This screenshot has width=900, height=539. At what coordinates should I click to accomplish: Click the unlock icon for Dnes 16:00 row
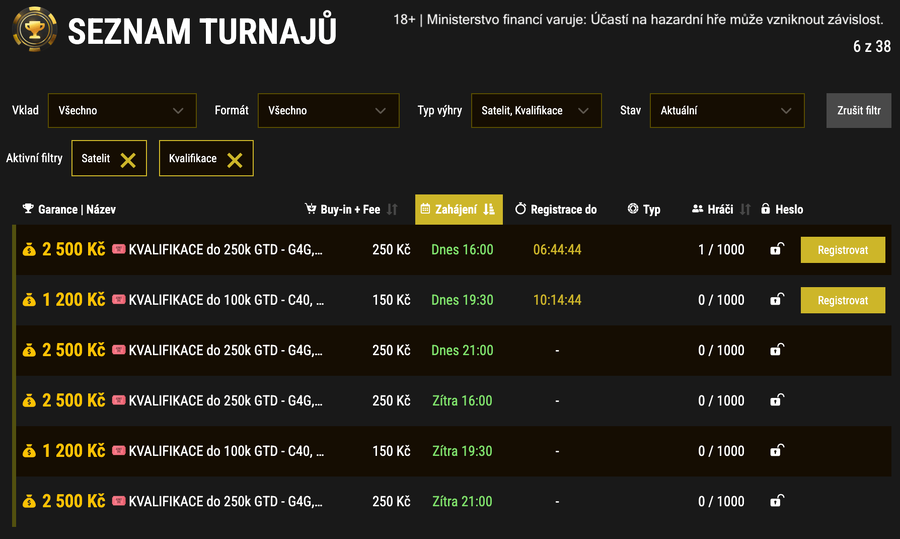777,249
